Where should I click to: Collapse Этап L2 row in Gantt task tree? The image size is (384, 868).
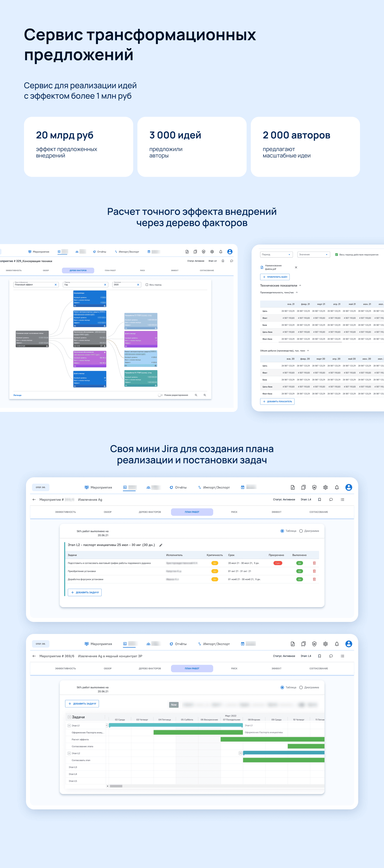[69, 753]
